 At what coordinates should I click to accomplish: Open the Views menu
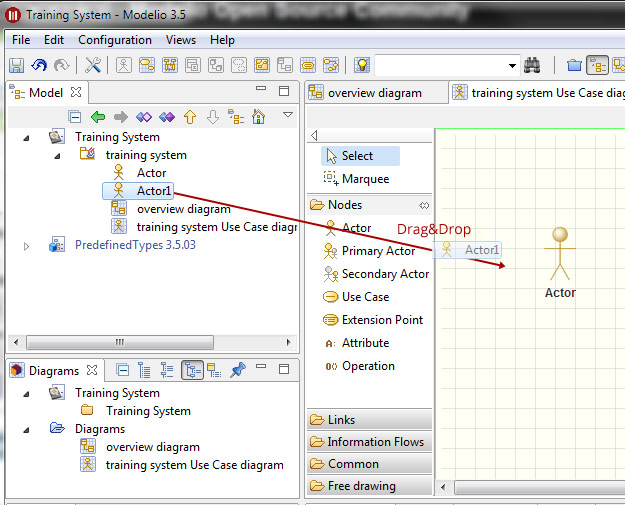pos(181,40)
